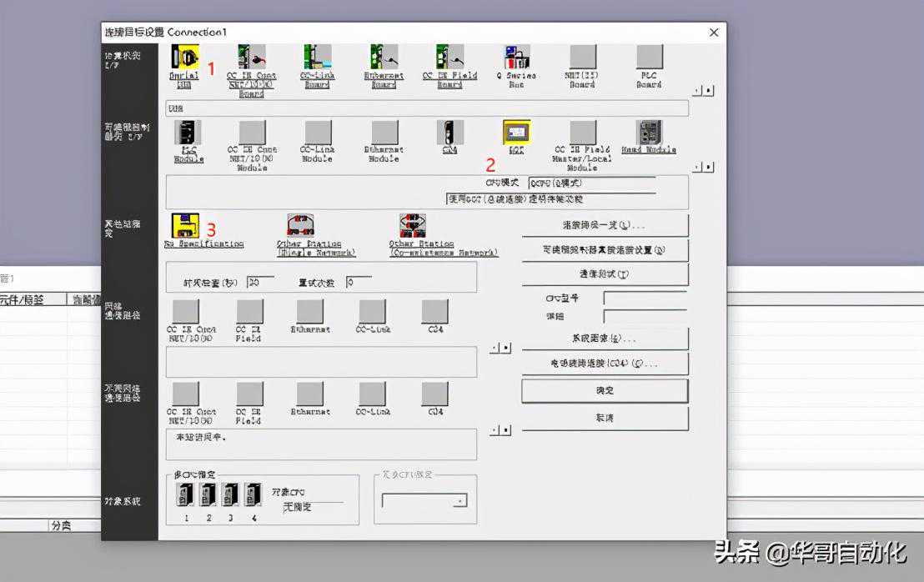Click the 通信测试 (T) button
Screen dimensions: 924x582
click(605, 274)
